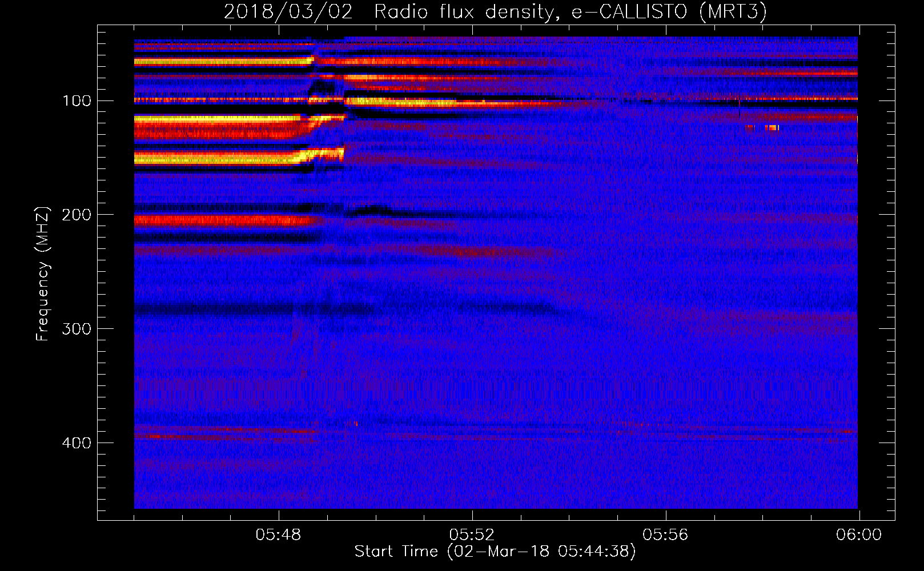Click the '05:56' time tick label
This screenshot has width=924, height=571.
665,535
